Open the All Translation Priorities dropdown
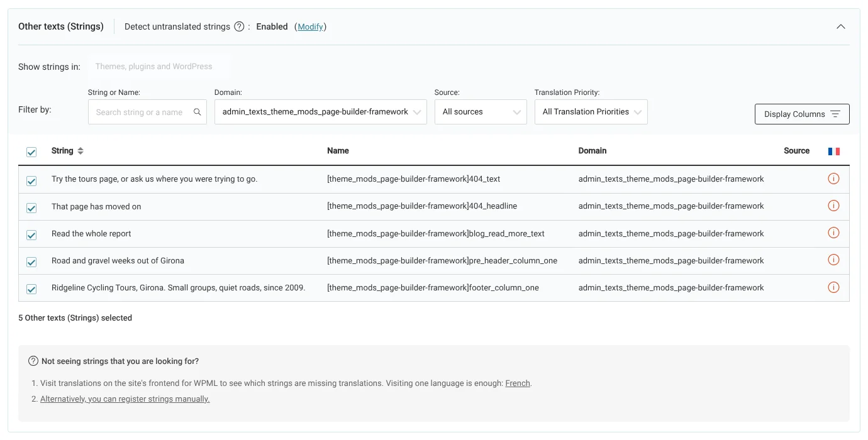The height and width of the screenshot is (440, 868). (591, 112)
